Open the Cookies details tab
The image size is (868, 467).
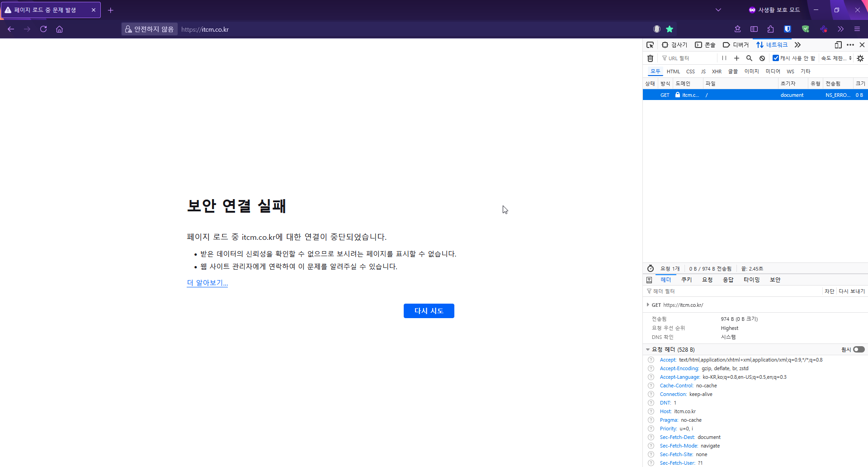coord(686,280)
